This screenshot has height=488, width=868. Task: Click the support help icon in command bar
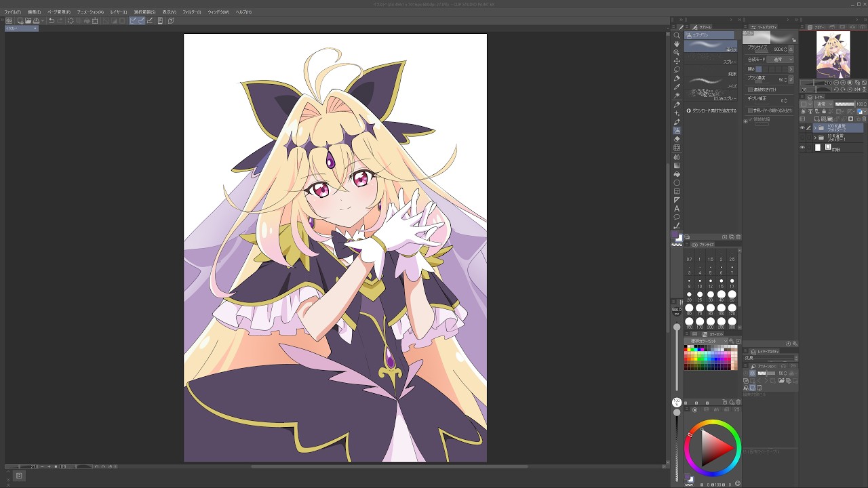click(172, 21)
